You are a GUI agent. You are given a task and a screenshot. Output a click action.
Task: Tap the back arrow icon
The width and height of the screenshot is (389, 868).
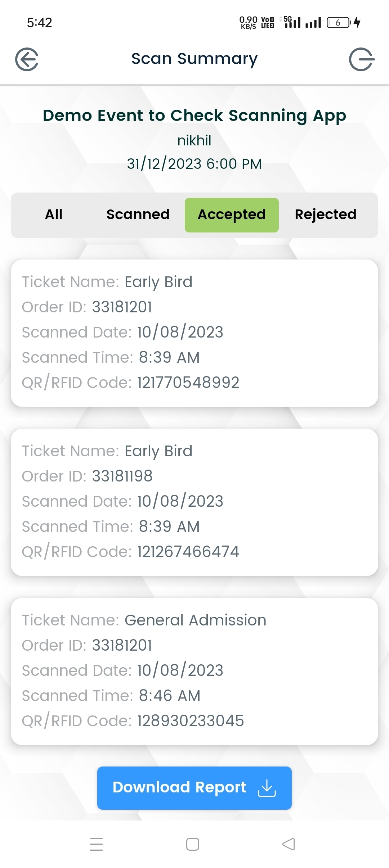pyautogui.click(x=27, y=59)
